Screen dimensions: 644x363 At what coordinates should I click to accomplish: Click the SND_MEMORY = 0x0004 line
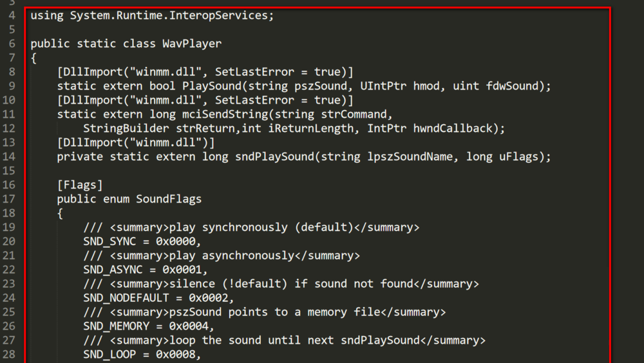point(149,326)
